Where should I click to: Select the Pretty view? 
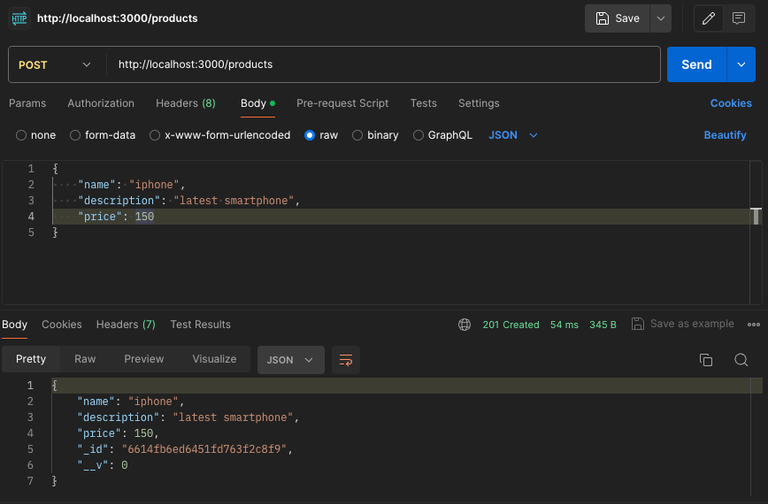pyautogui.click(x=31, y=359)
